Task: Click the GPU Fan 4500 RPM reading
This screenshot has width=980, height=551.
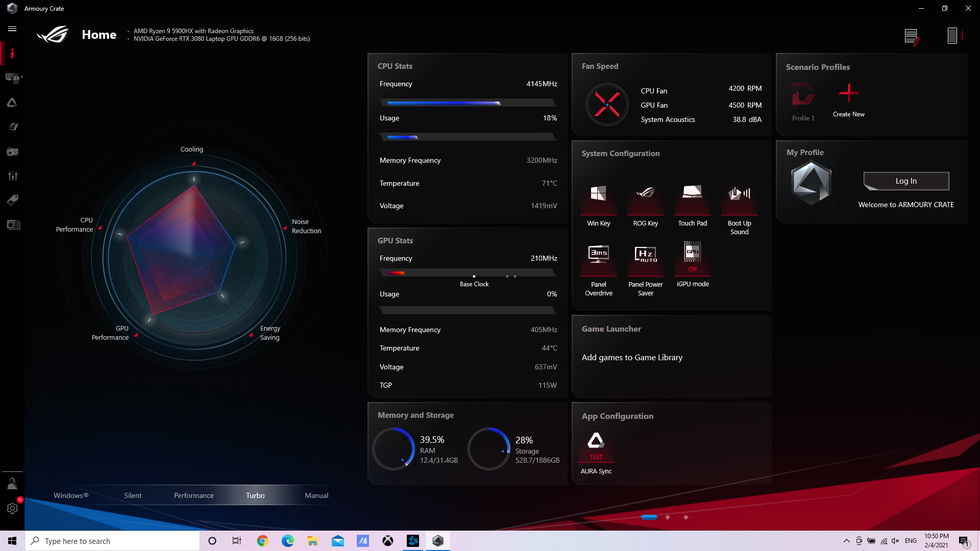Action: tap(745, 105)
